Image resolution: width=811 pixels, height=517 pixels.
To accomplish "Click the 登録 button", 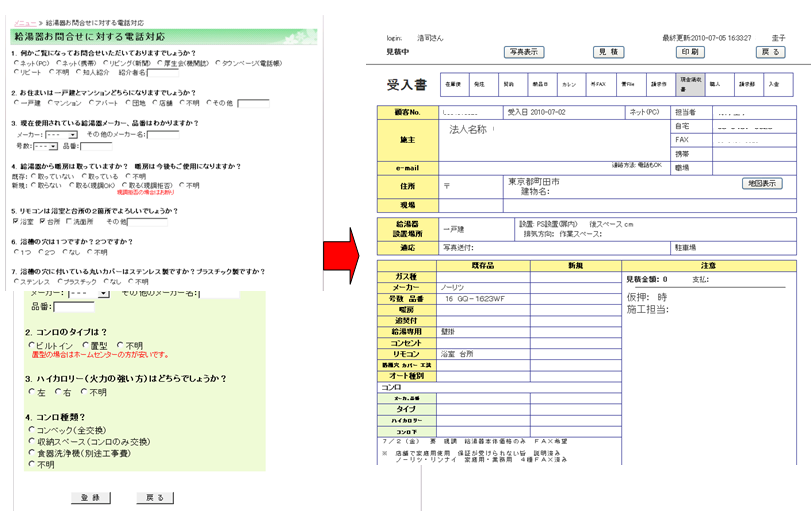I will tap(91, 497).
